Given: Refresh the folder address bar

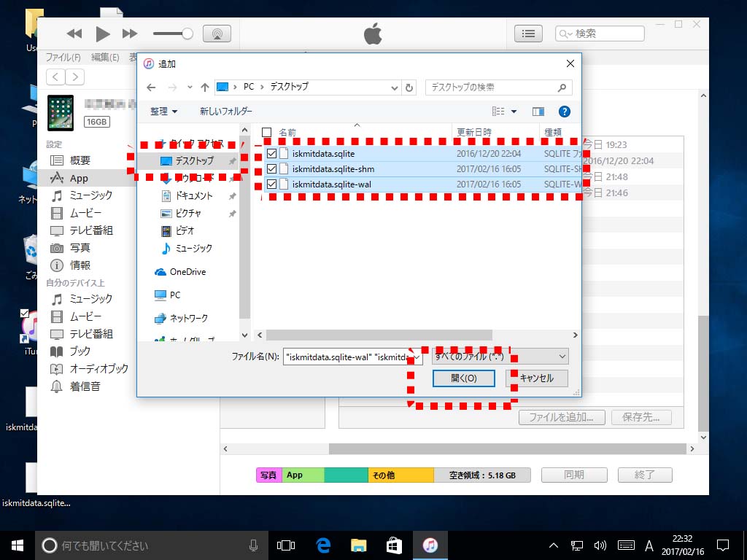Looking at the screenshot, I should 409,87.
